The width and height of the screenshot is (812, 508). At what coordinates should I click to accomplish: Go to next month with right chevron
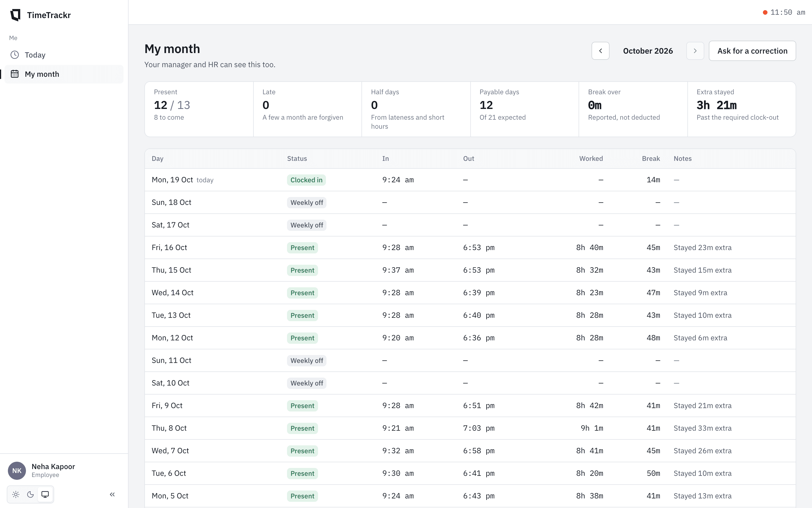(x=695, y=51)
